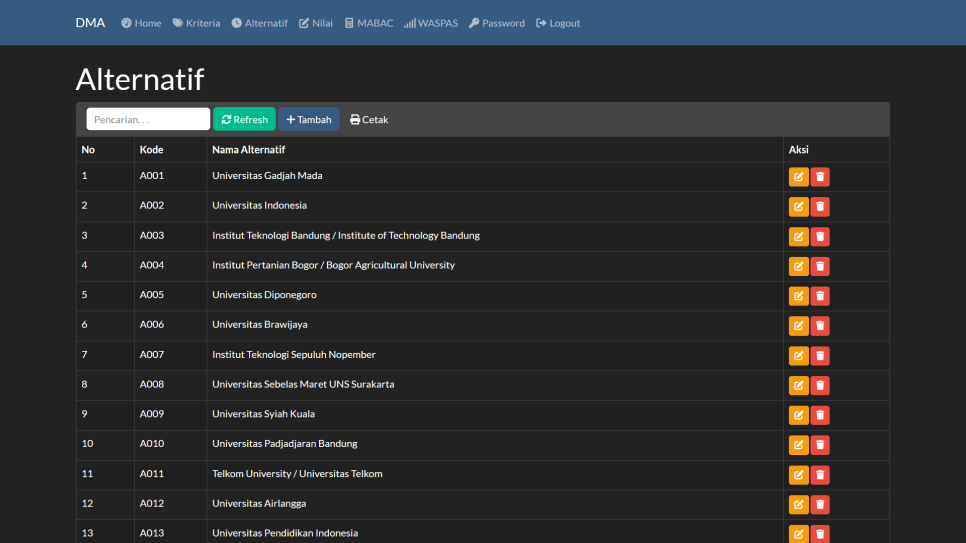The width and height of the screenshot is (966, 543).
Task: Delete Universitas Padjadjaran Bandung row
Action: pos(820,445)
